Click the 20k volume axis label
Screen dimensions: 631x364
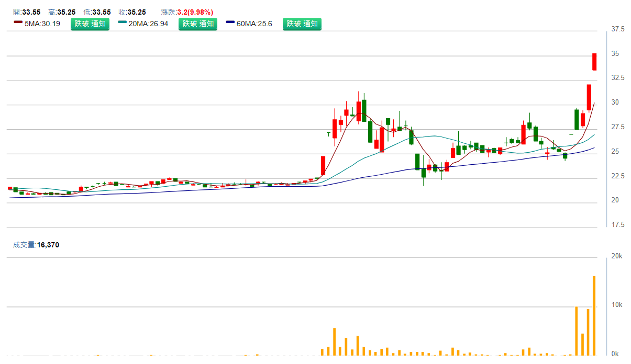click(617, 256)
